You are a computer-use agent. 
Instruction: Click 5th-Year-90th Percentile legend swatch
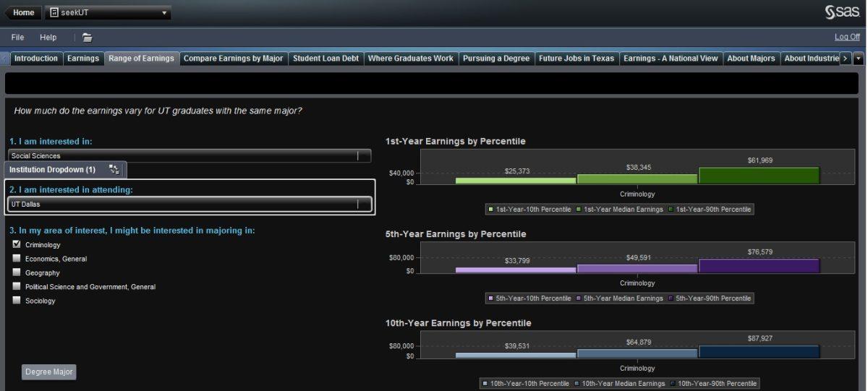671,298
